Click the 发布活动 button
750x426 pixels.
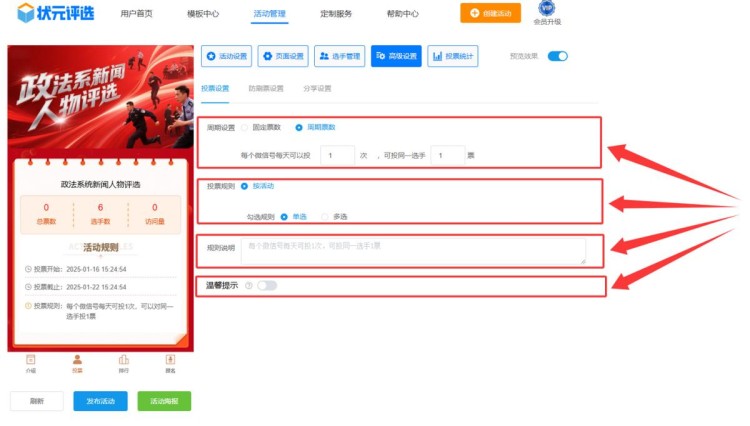pyautogui.click(x=100, y=401)
